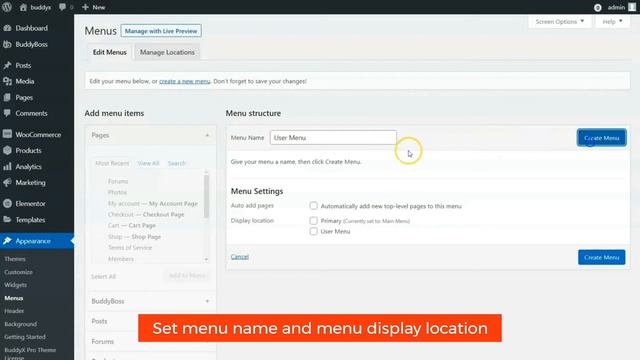Select Cart — Cart Page item
Image resolution: width=640 pixels, height=360 pixels.
[x=132, y=225]
